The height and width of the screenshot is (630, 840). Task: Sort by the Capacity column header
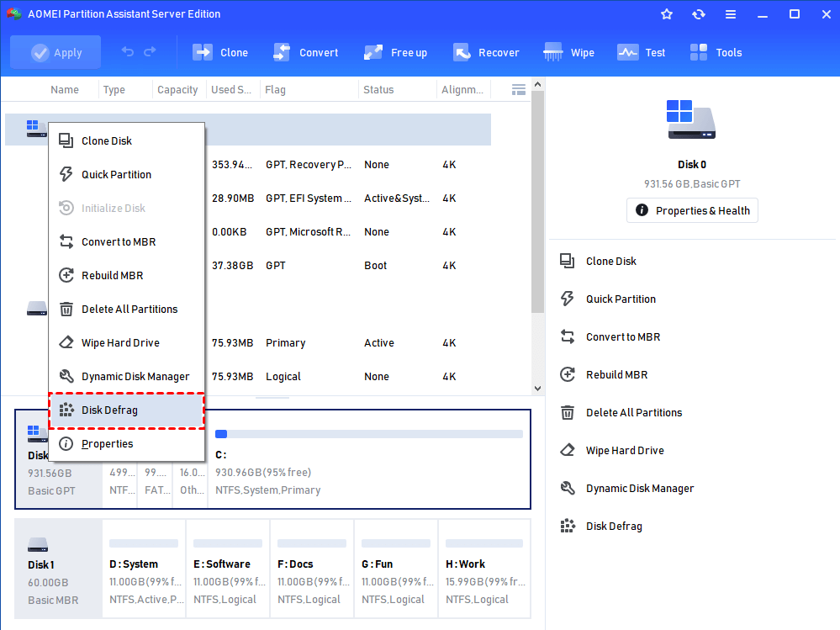pyautogui.click(x=177, y=89)
